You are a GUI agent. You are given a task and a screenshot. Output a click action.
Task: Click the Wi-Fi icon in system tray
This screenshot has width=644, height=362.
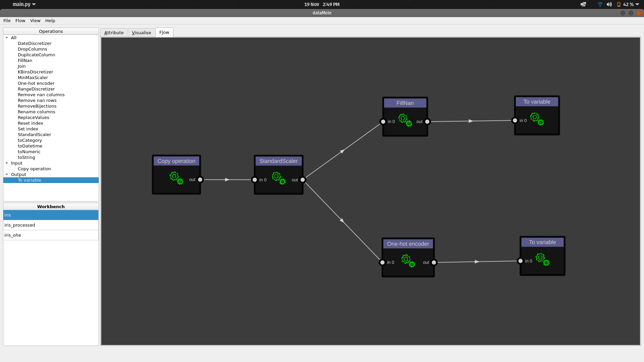pyautogui.click(x=600, y=4)
